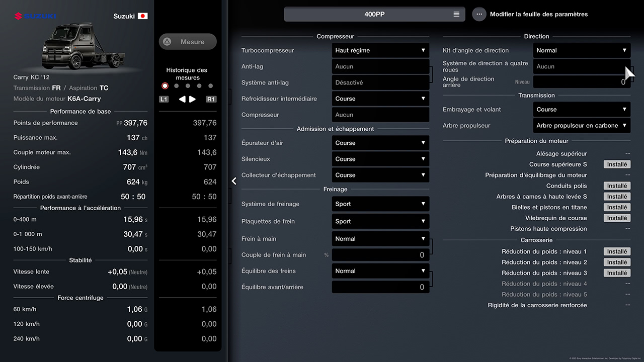Screen dimensions: 644x362
Task: Click the four-wheel steering Aucun field
Action: click(582, 66)
